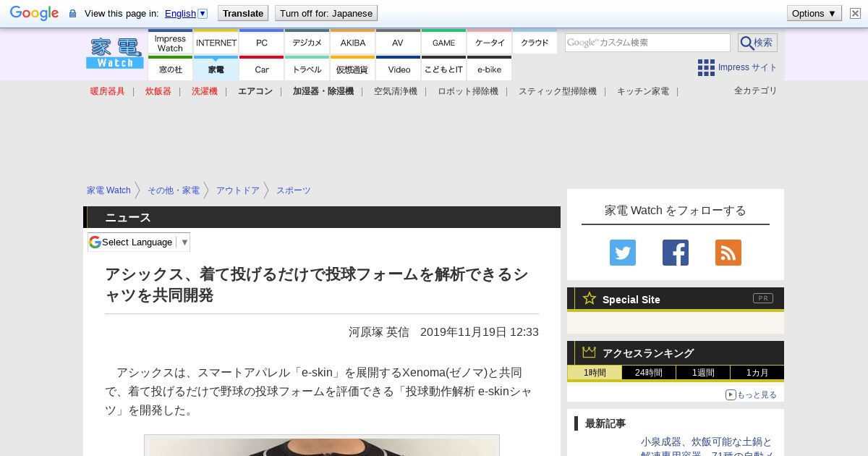Open the 窓の杜 nav tab
868x456 pixels.
click(170, 69)
